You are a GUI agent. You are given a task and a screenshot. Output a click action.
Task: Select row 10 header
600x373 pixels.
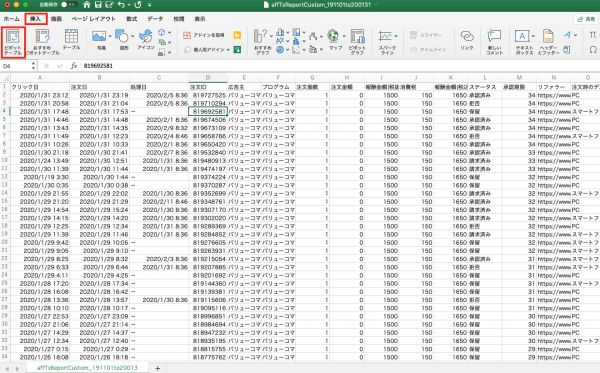[5, 160]
